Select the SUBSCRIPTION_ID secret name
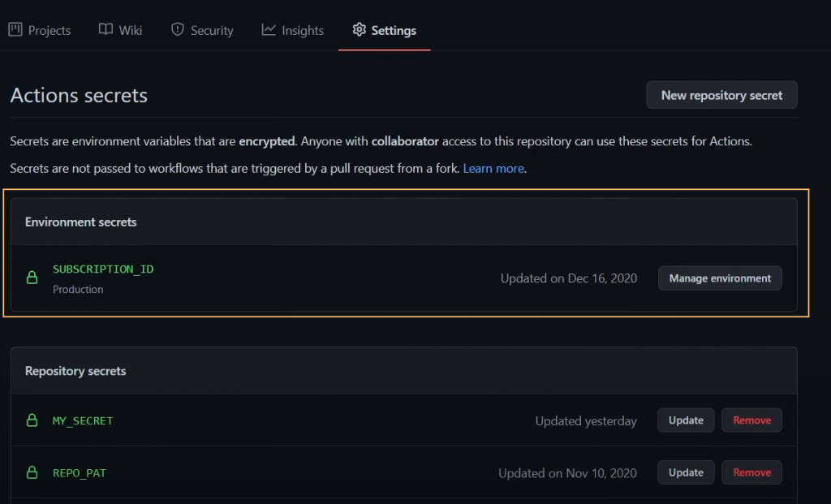Screen dimensions: 831x504 103,269
